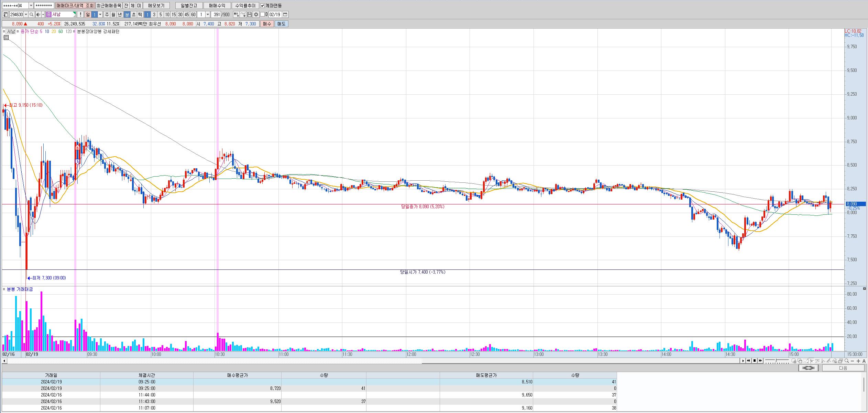This screenshot has width=868, height=413.
Task: Toggle the D date checkbox
Action: pyautogui.click(x=263, y=14)
